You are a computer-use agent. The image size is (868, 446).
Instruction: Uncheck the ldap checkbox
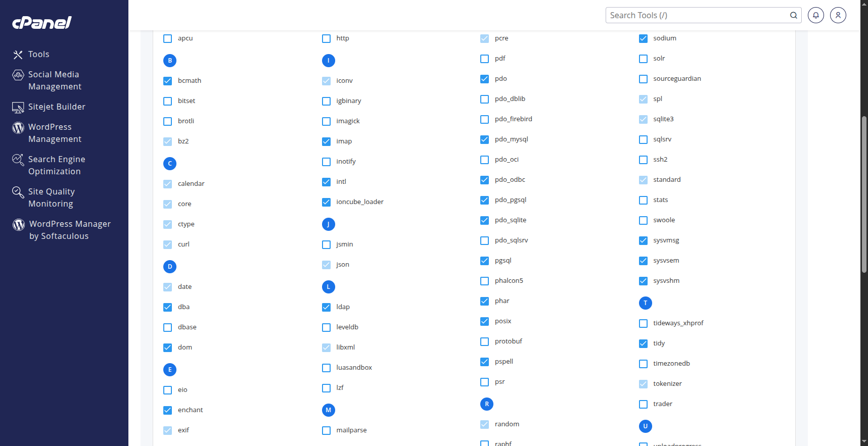(x=327, y=307)
